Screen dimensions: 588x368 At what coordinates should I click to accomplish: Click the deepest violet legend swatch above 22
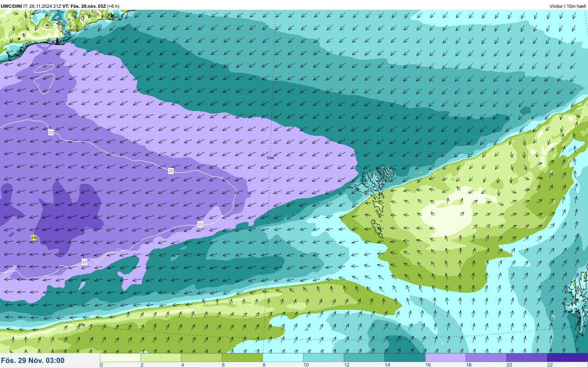pos(567,357)
